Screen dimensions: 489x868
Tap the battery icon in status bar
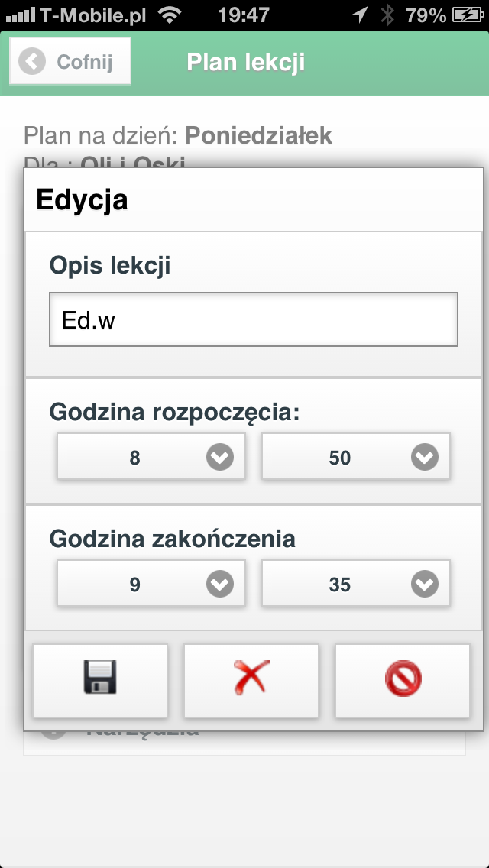click(468, 15)
